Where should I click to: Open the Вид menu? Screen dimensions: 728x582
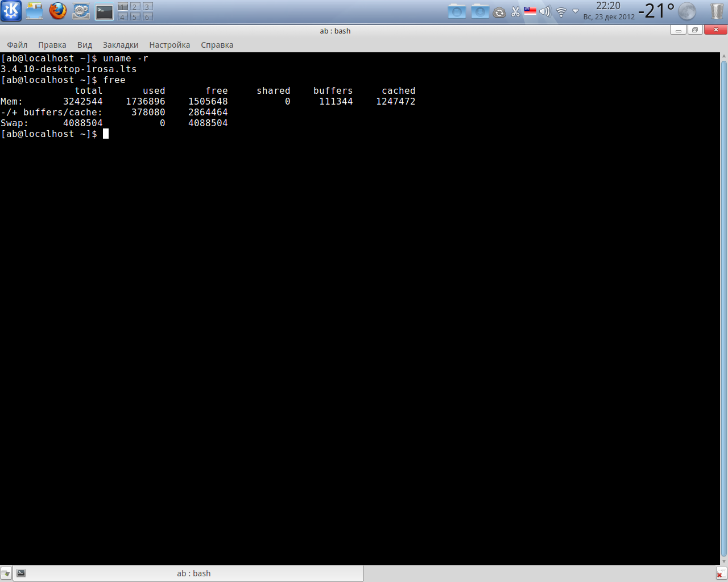85,45
